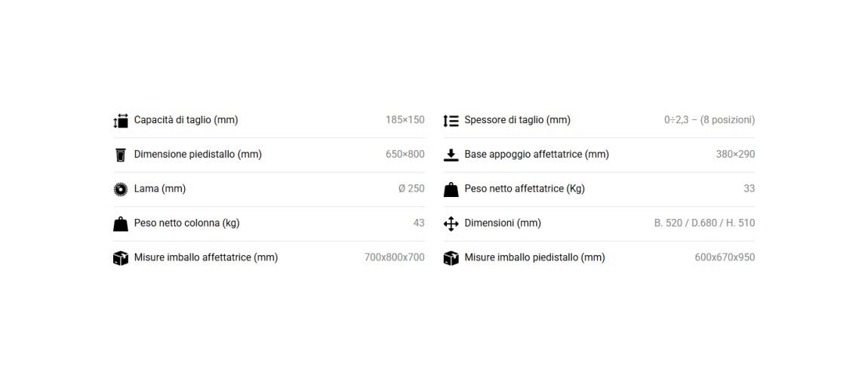Click the box icon for Misure imballo affettatrice
Screen dimensions: 868x379
tap(121, 258)
